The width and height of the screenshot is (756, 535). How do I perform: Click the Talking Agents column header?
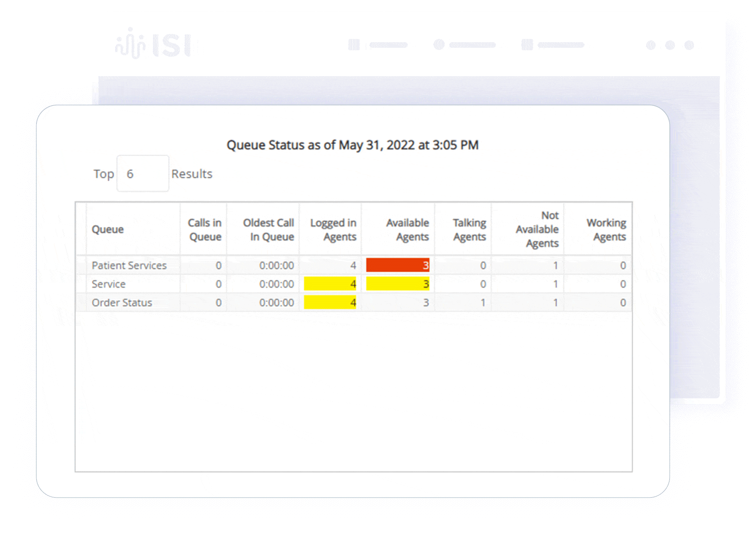[x=469, y=229]
